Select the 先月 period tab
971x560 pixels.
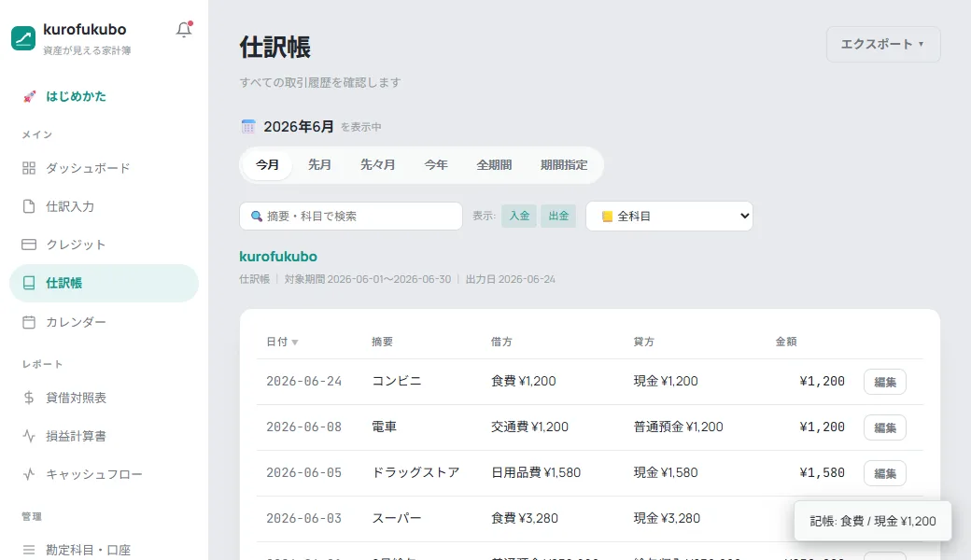pyautogui.click(x=319, y=165)
